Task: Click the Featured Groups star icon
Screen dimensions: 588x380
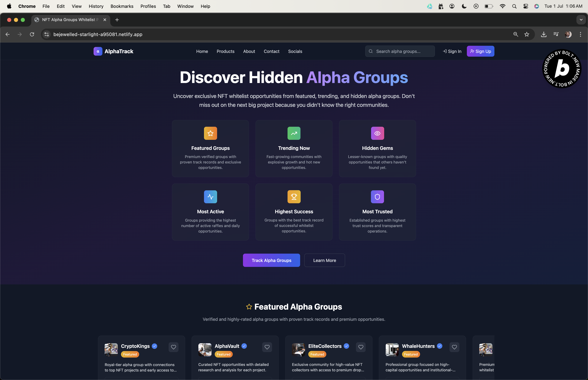Action: (210, 133)
